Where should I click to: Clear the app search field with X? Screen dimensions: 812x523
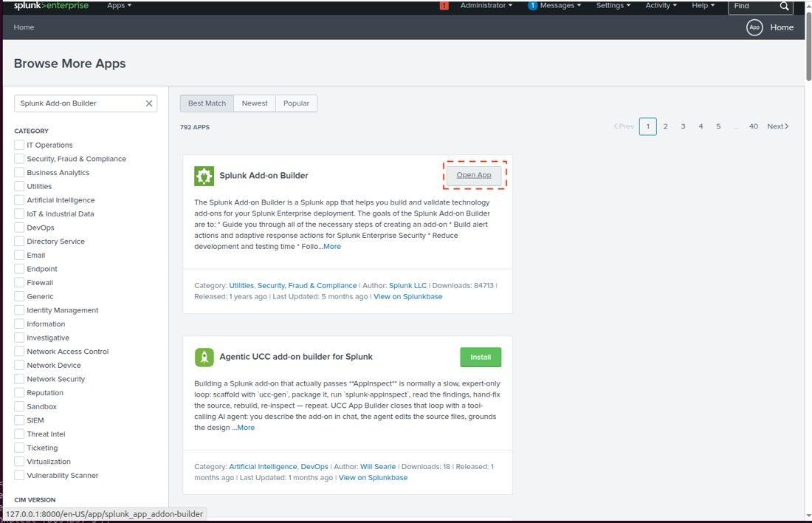149,103
